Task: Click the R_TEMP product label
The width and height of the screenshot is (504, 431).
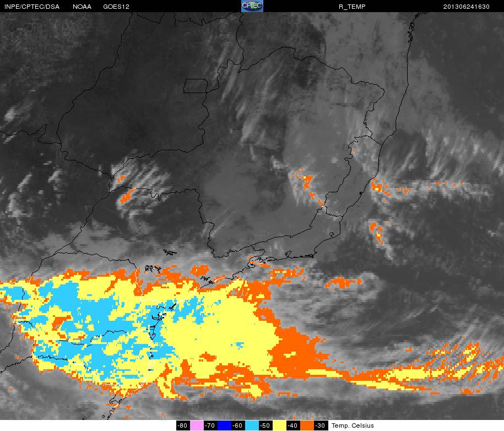Action: pos(352,7)
